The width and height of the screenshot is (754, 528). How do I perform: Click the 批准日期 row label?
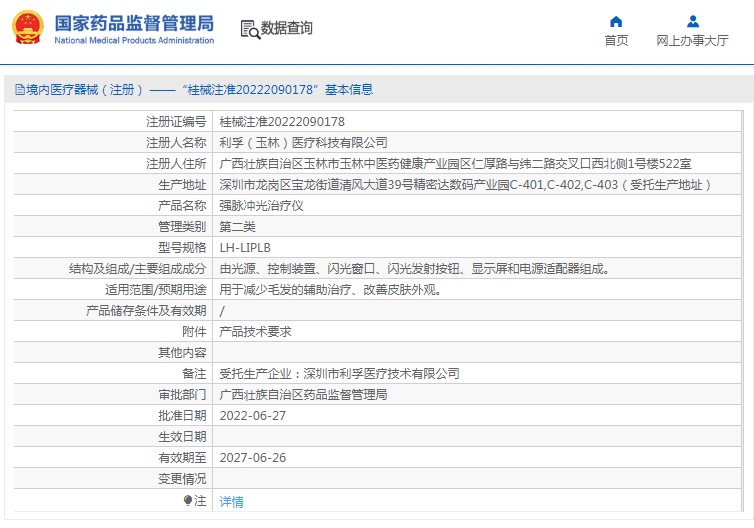(x=182, y=416)
